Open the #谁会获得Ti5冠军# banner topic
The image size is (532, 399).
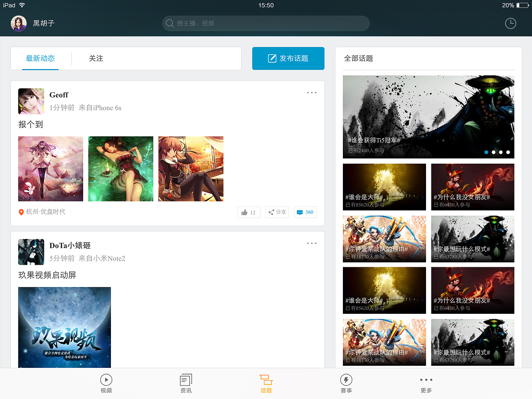pos(429,116)
